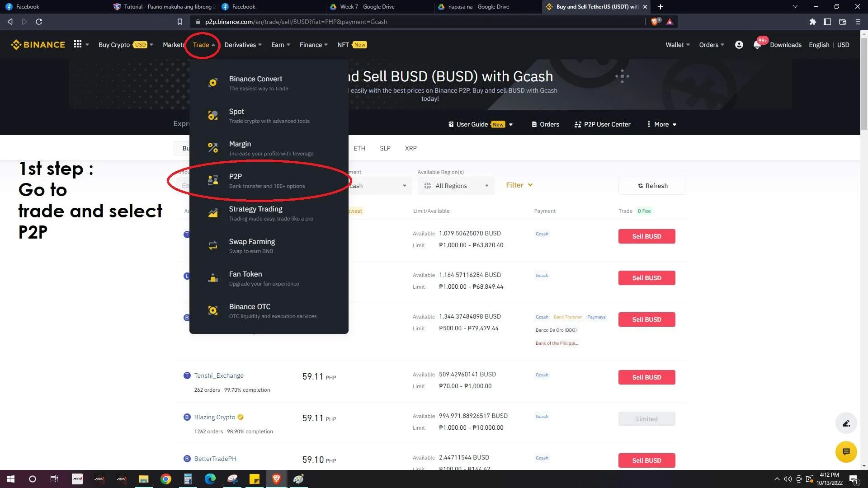
Task: Click the P2P people icon
Action: tap(213, 181)
